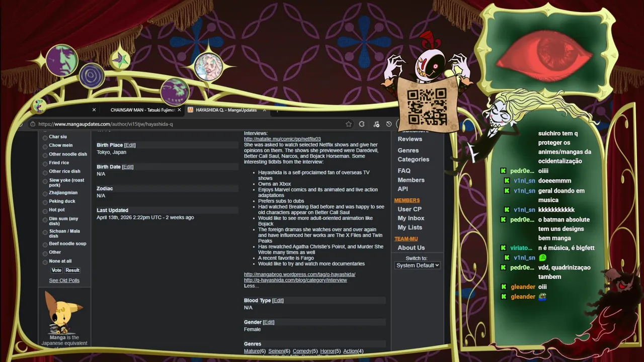Switch to the HAYASHIDA Q. MangaUpdates tab
644x362 pixels.
click(226, 110)
